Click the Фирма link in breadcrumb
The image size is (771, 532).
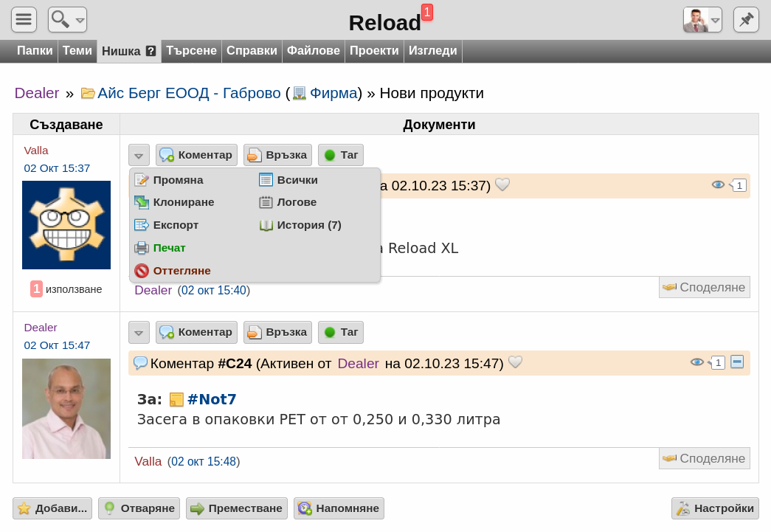click(x=333, y=93)
